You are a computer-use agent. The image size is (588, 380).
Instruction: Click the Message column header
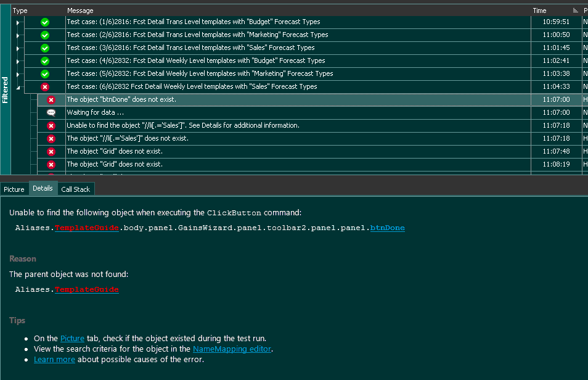tap(80, 10)
